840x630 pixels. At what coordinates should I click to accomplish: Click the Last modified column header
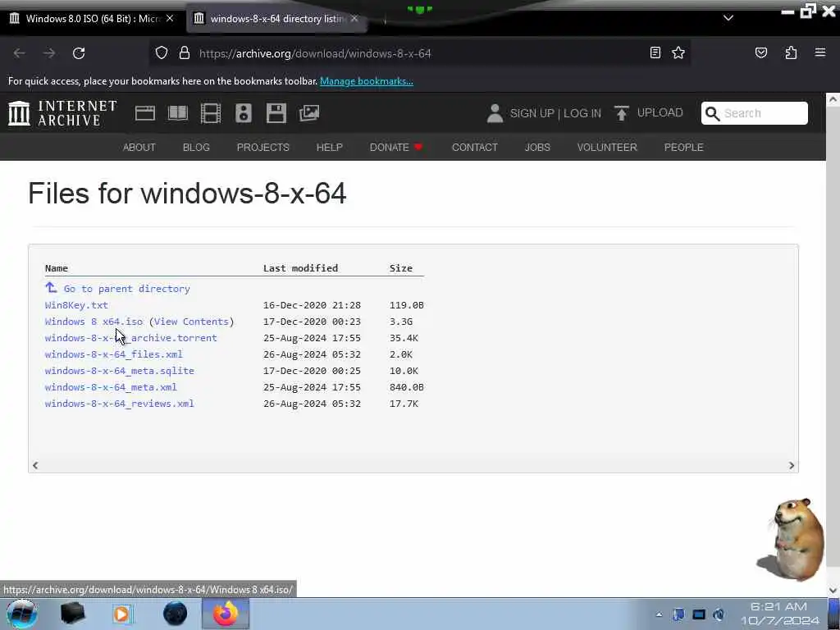point(300,268)
